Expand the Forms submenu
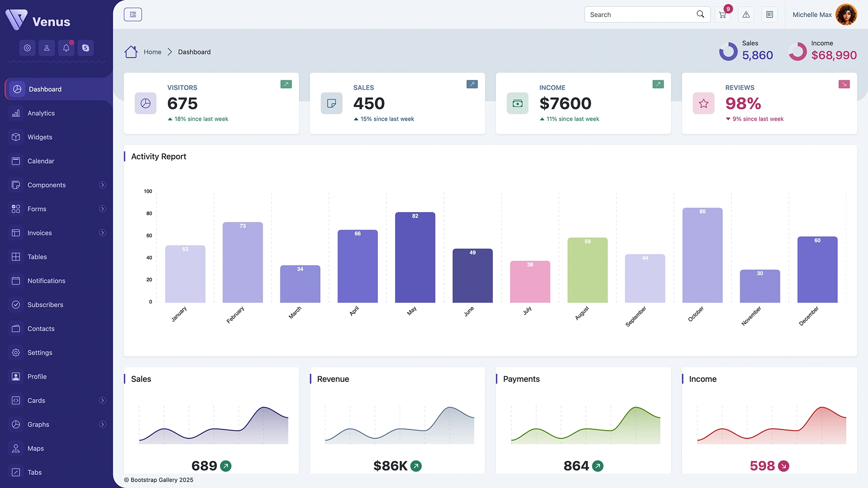Screen dimensions: 868x488 pyautogui.click(x=103, y=209)
